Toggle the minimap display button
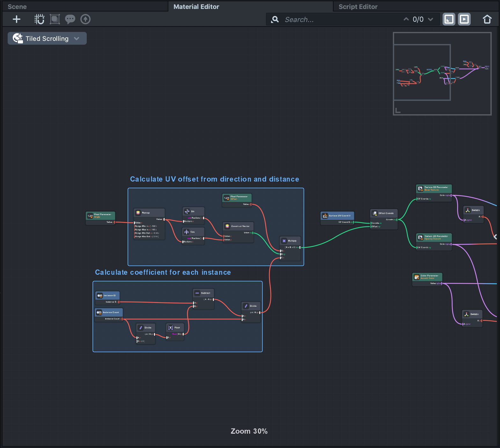Viewport: 500px width, 448px height. coord(449,19)
